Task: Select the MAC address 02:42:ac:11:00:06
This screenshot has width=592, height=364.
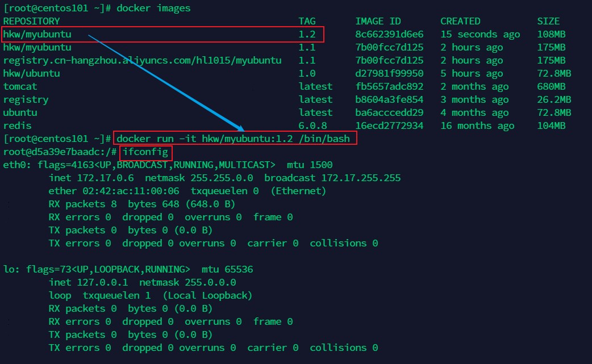Action: click(131, 191)
